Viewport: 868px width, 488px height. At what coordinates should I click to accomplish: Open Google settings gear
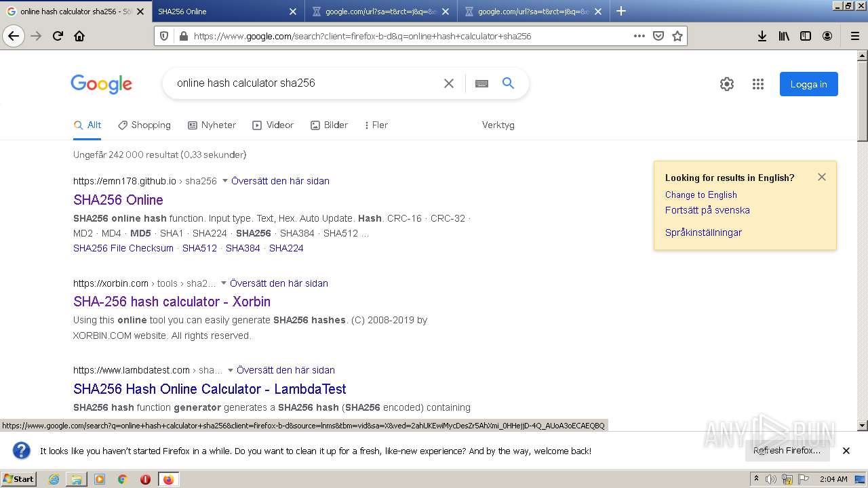click(727, 84)
